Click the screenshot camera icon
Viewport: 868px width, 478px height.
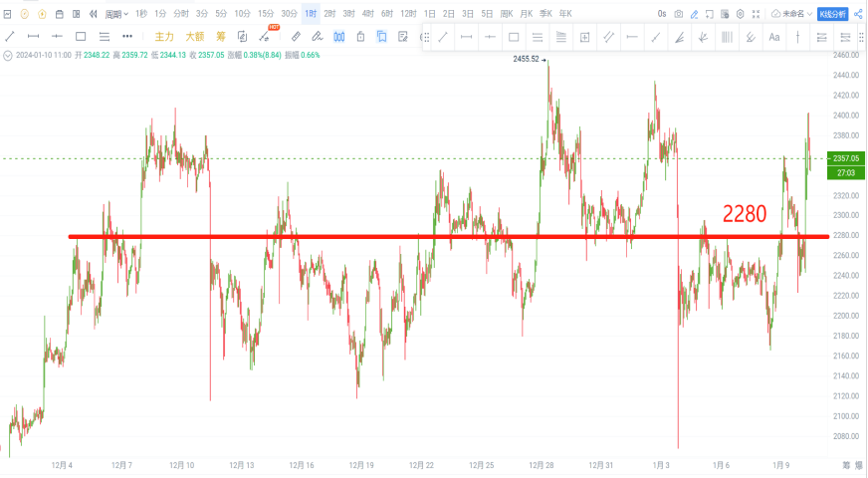[678, 14]
